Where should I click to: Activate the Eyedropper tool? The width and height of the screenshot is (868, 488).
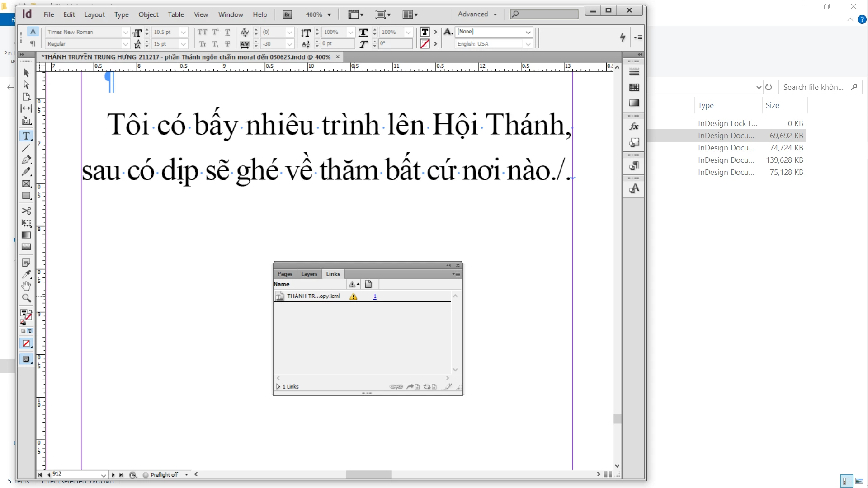pos(26,274)
